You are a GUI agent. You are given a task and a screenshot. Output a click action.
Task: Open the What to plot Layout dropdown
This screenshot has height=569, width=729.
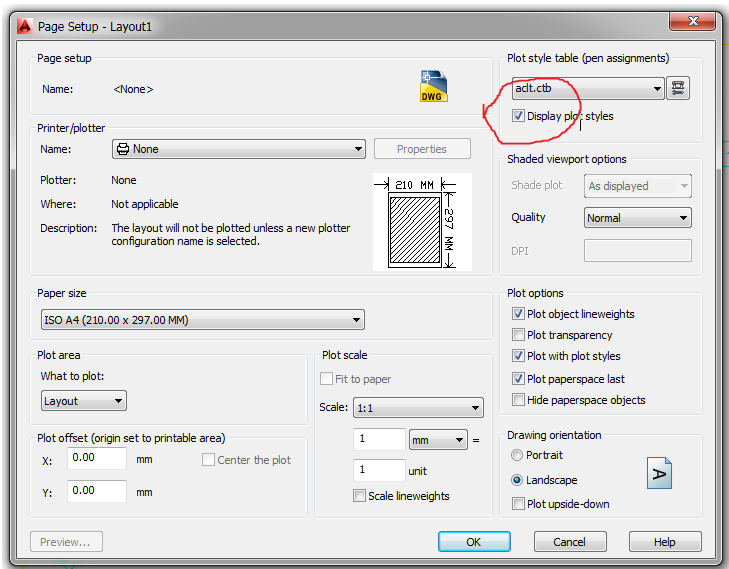(84, 401)
